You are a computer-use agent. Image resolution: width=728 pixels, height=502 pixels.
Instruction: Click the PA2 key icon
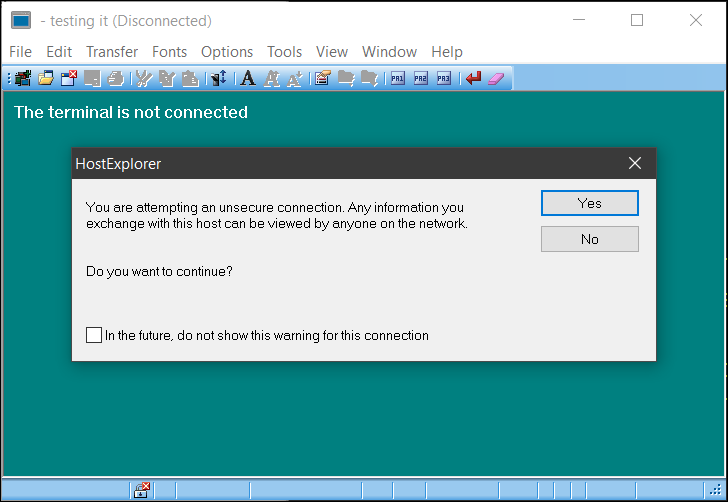(421, 78)
